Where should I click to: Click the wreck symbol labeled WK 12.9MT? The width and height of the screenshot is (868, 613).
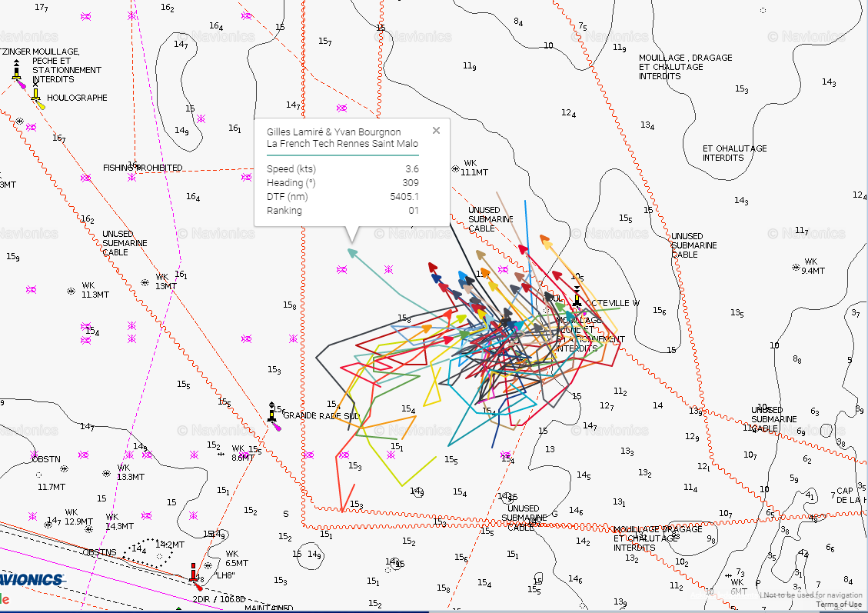click(x=48, y=525)
